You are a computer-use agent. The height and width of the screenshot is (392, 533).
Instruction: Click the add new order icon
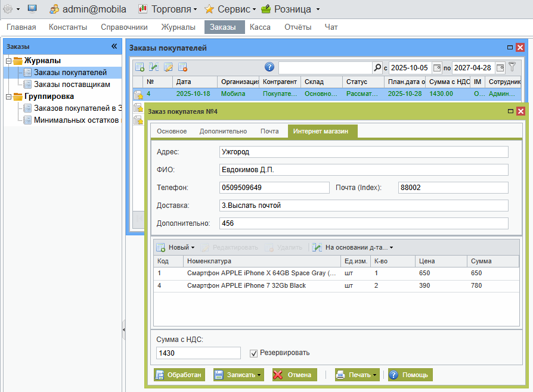pyautogui.click(x=140, y=67)
